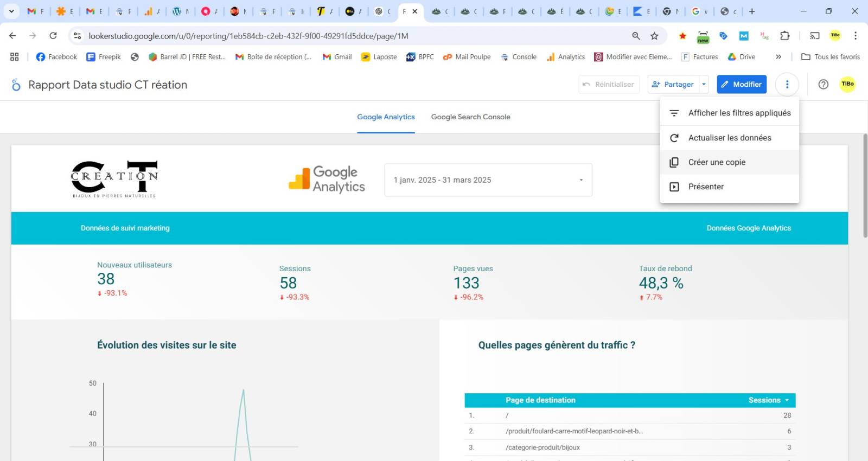Click the Pages vues value 133
The width and height of the screenshot is (868, 461).
tap(467, 283)
